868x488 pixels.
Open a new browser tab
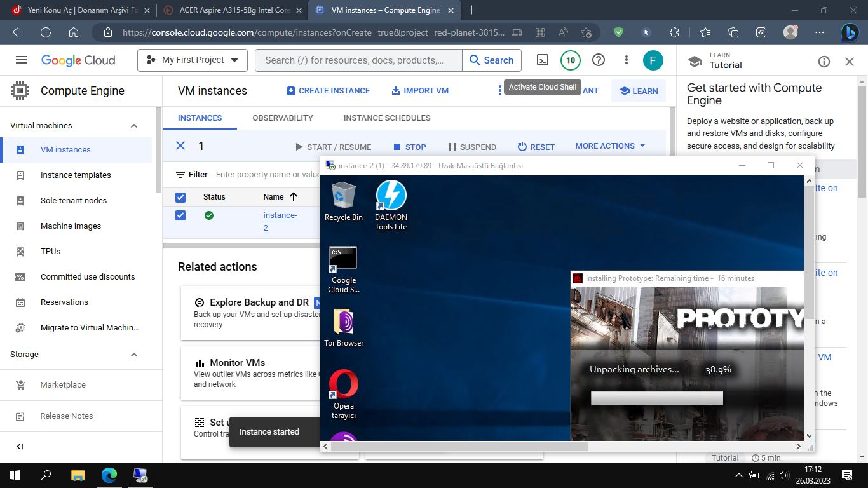[472, 10]
